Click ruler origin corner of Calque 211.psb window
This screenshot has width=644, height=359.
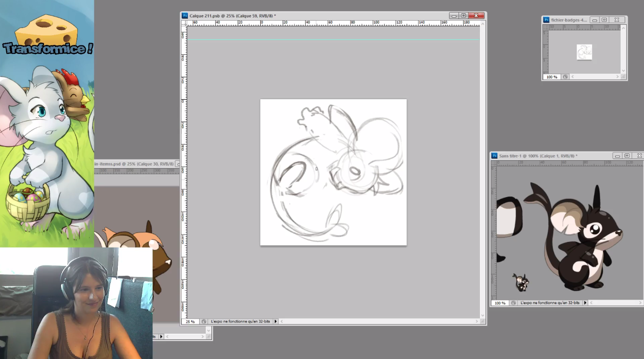184,22
